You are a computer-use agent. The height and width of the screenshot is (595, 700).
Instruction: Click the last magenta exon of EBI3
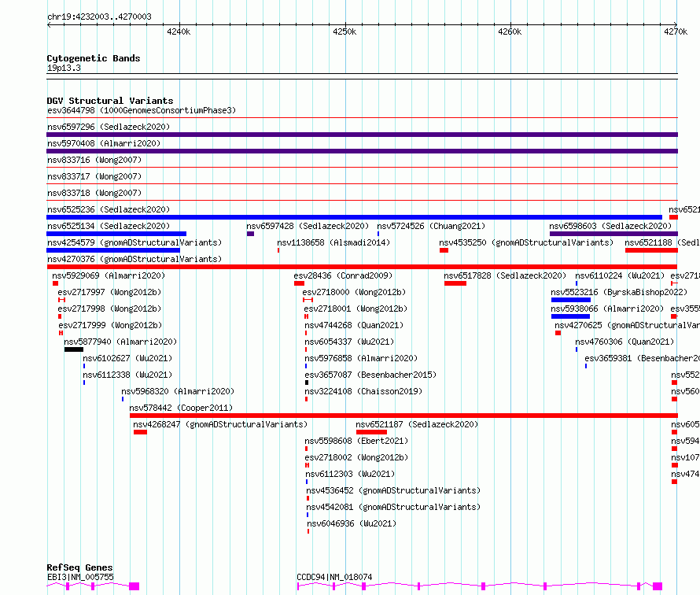tap(134, 586)
